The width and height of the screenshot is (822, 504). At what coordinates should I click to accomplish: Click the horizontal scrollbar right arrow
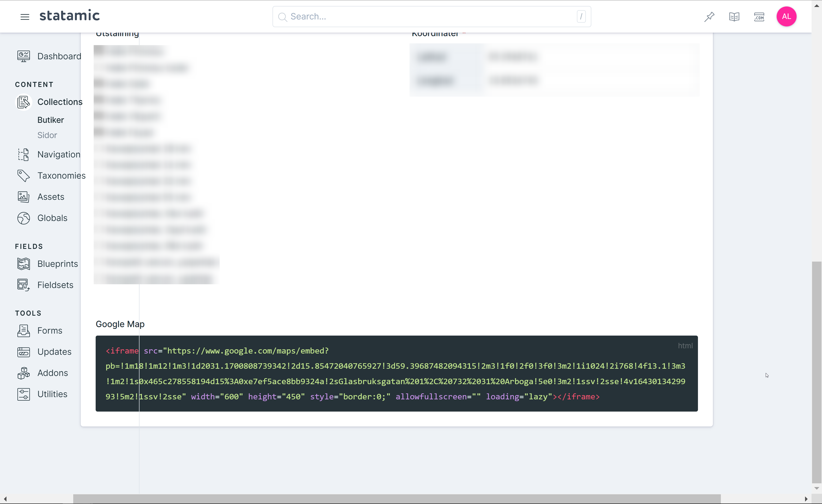tap(806, 499)
